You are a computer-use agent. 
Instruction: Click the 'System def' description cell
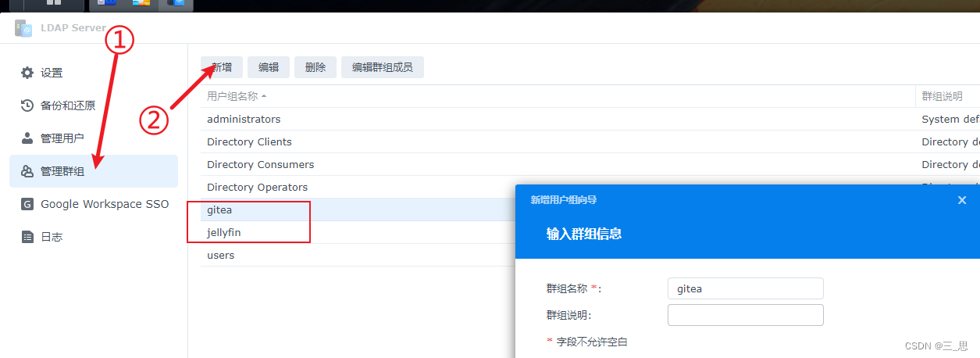pos(950,119)
